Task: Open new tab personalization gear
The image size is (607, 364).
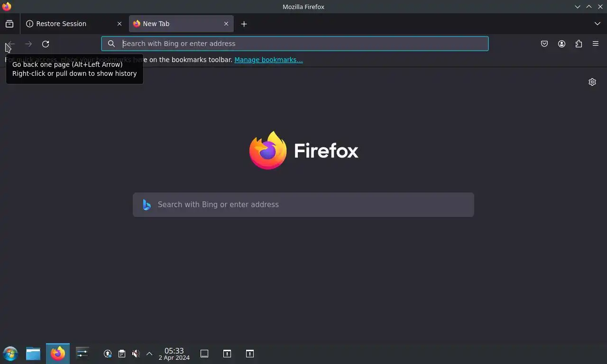Action: pos(592,82)
